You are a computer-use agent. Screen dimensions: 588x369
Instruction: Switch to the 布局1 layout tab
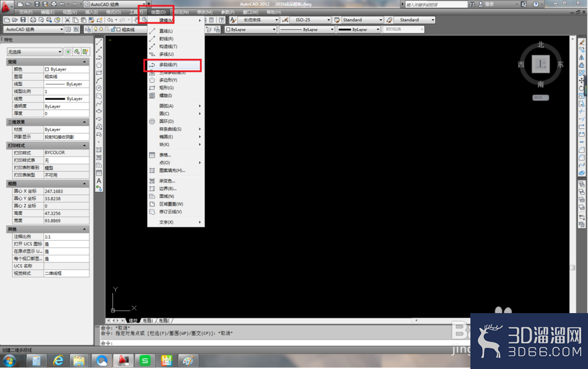click(x=148, y=321)
